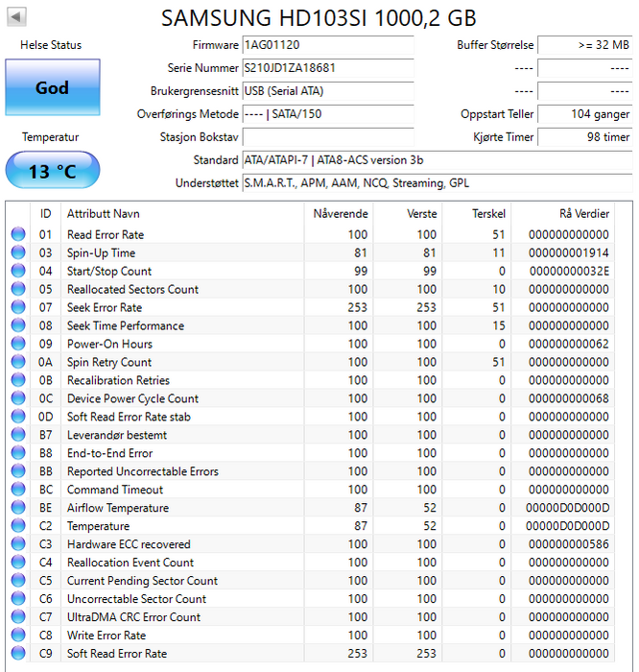Click the back arrow button beside the disk title
Viewport: 639px width, 672px height.
point(16,16)
